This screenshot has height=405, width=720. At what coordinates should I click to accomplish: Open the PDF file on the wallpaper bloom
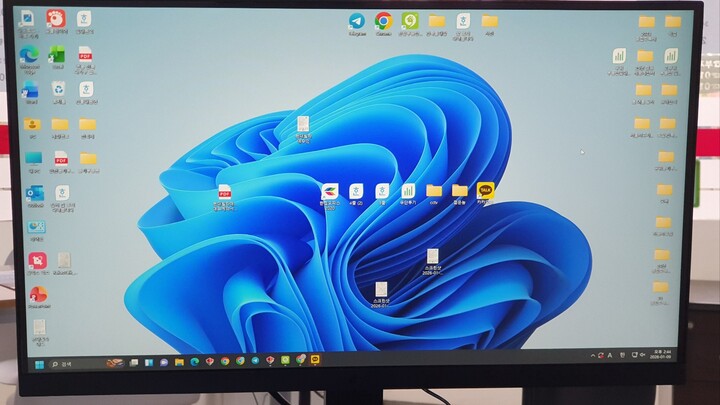click(x=225, y=192)
